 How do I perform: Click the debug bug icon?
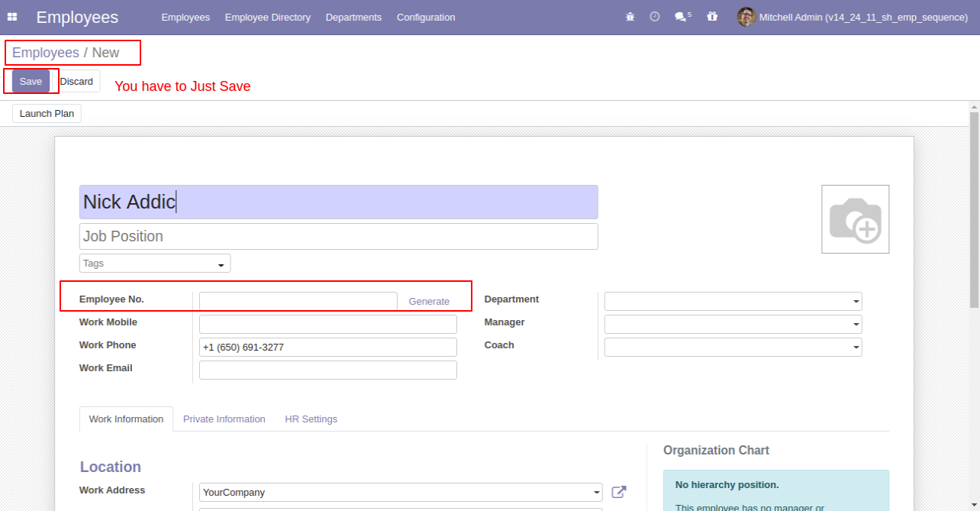(x=630, y=17)
